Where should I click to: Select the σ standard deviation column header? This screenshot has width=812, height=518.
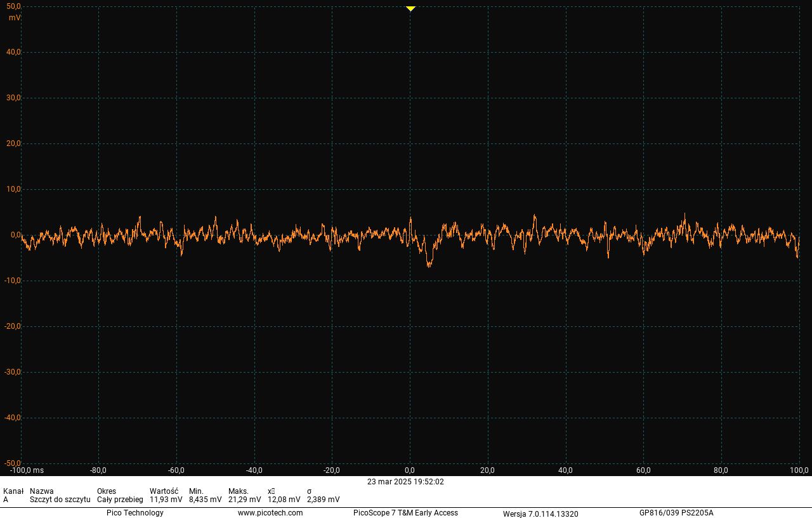pyautogui.click(x=309, y=491)
